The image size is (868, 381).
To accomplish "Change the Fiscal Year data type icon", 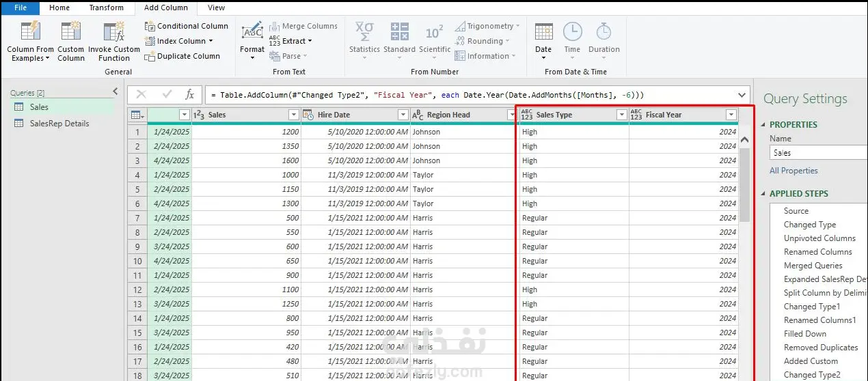I will click(636, 115).
